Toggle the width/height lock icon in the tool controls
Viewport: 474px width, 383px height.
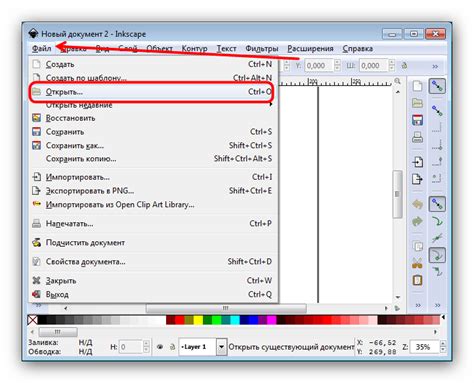click(x=404, y=66)
